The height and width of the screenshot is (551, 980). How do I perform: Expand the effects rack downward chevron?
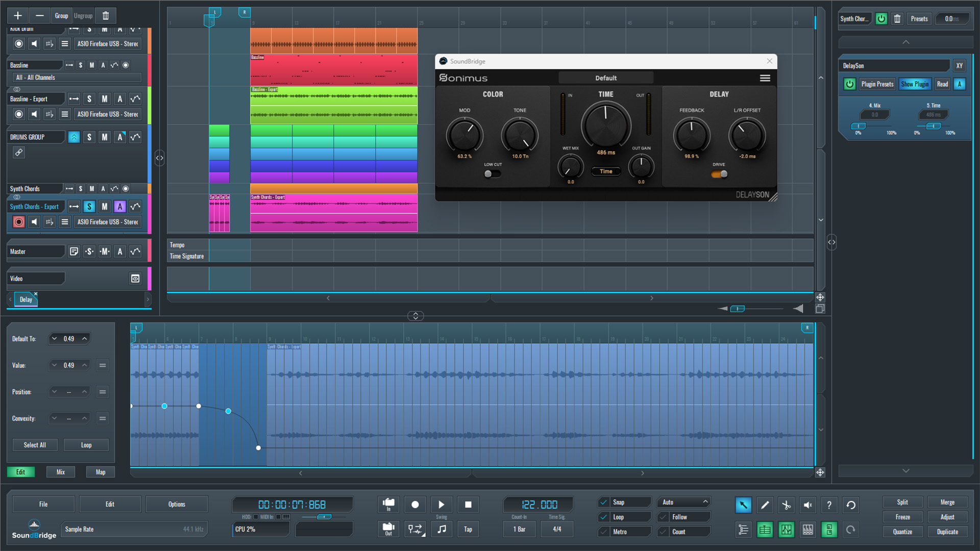click(906, 471)
